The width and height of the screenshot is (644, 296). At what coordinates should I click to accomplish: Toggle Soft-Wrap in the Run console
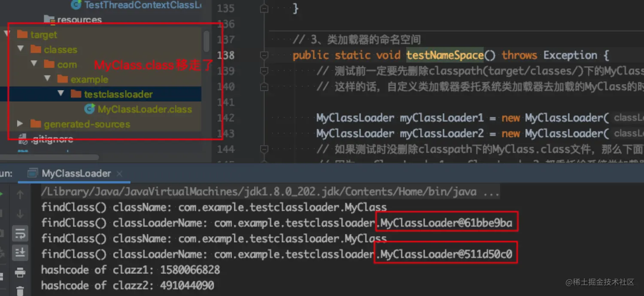[x=20, y=234]
